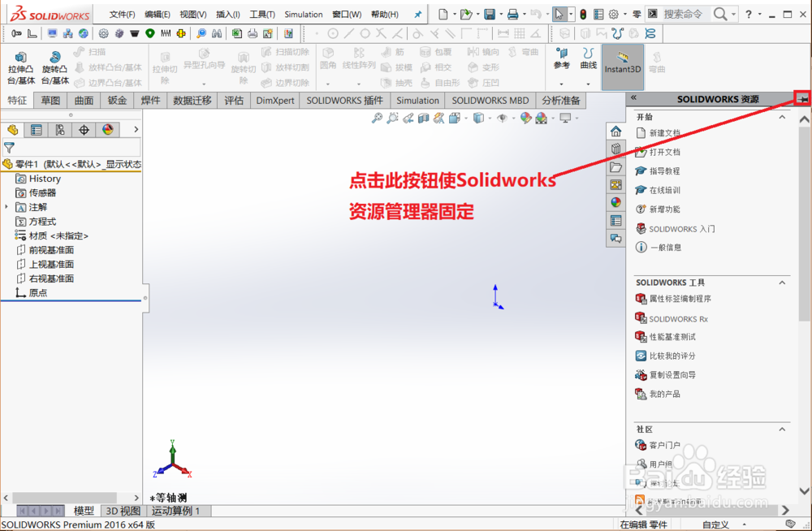Click the Zoom to Fit icon in view toolbar
Image resolution: width=812 pixels, height=531 pixels.
[x=377, y=118]
